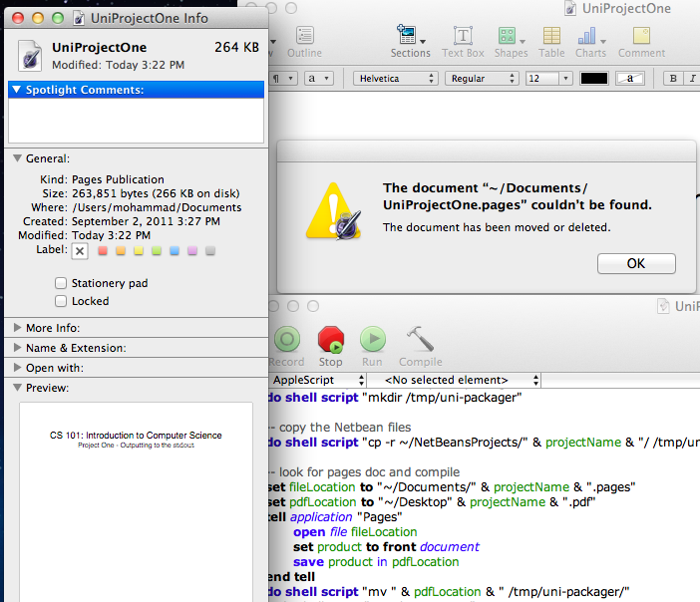The image size is (700, 602).
Task: Click the Record button in AppleScript Editor
Action: (x=286, y=346)
